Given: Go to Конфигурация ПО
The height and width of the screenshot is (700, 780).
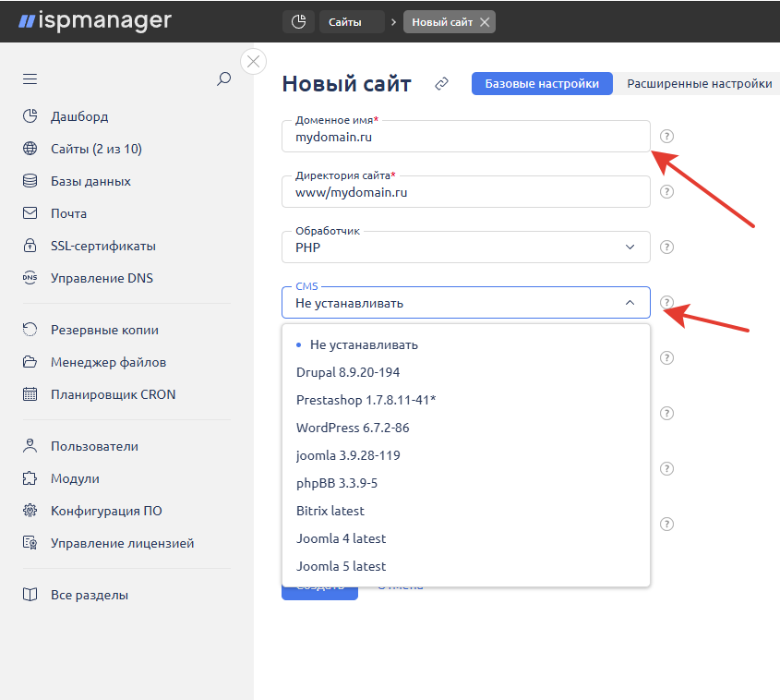Looking at the screenshot, I should coord(106,511).
